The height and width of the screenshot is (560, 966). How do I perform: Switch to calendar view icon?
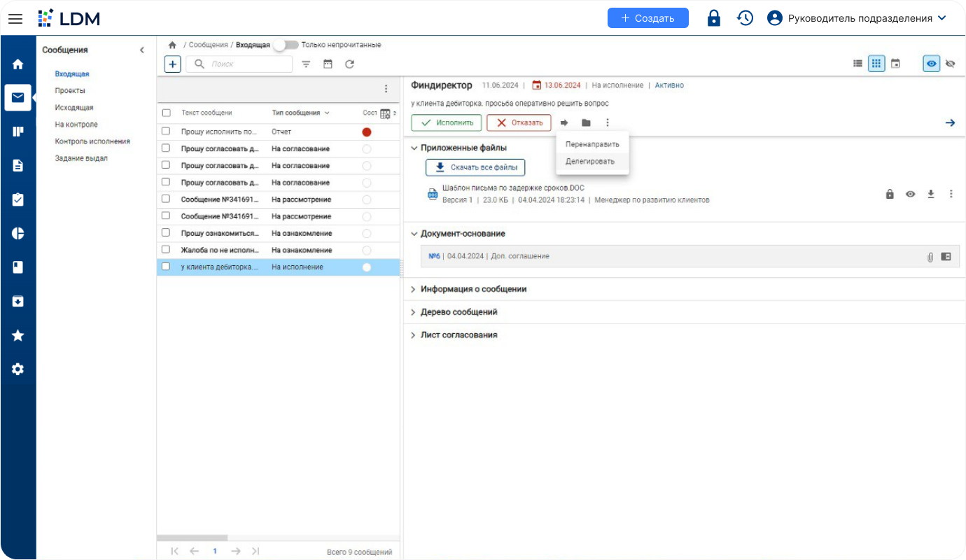click(x=896, y=63)
